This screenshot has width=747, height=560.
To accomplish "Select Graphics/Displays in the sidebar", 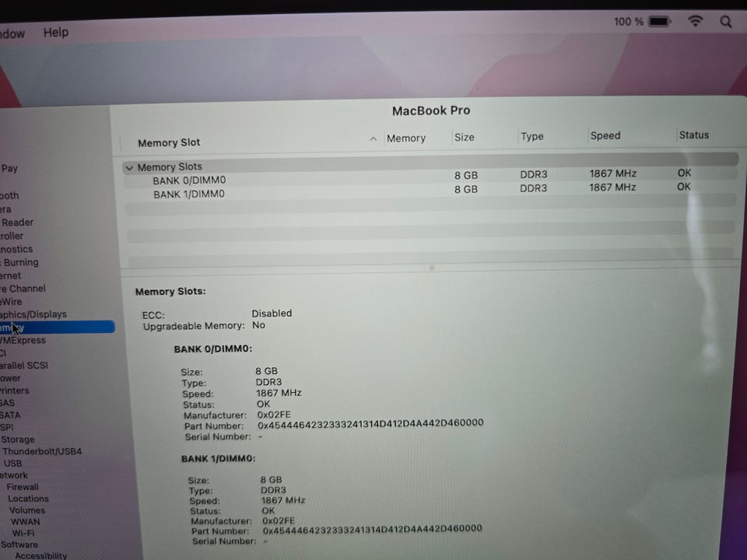I will pos(33,314).
